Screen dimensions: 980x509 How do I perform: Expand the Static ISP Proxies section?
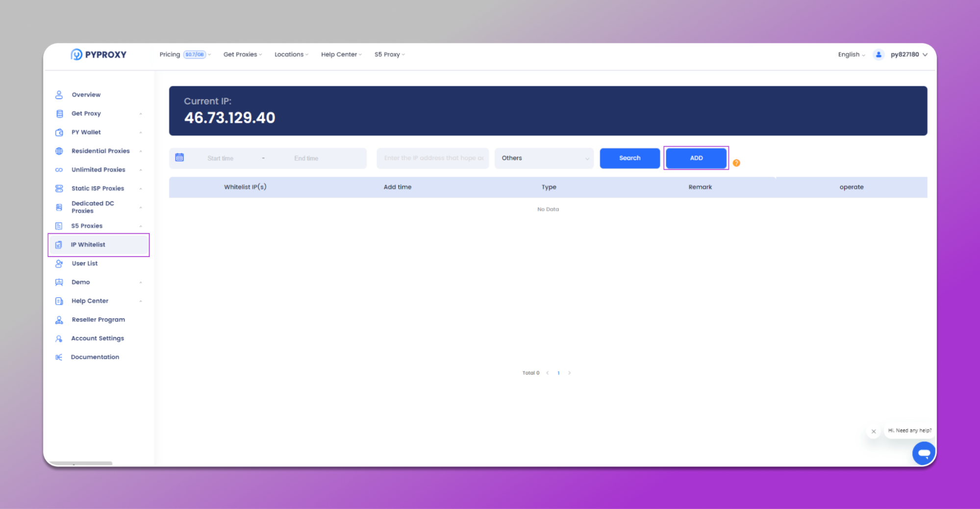141,188
